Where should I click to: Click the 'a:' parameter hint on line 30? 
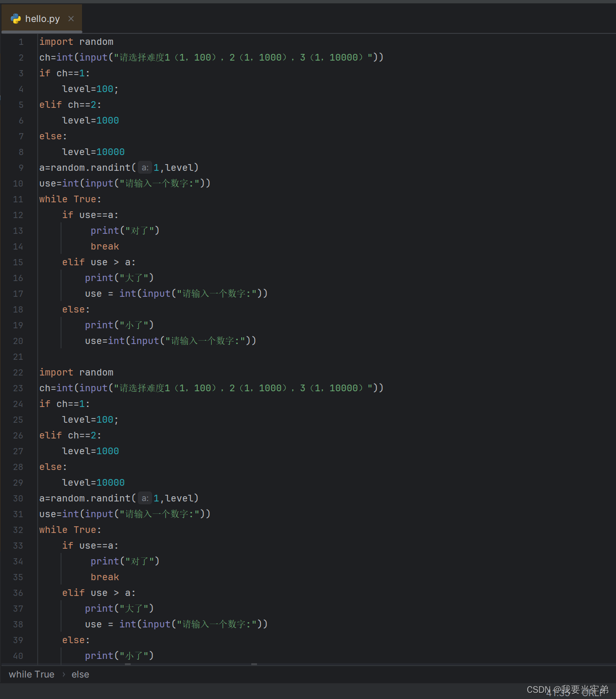tap(145, 498)
